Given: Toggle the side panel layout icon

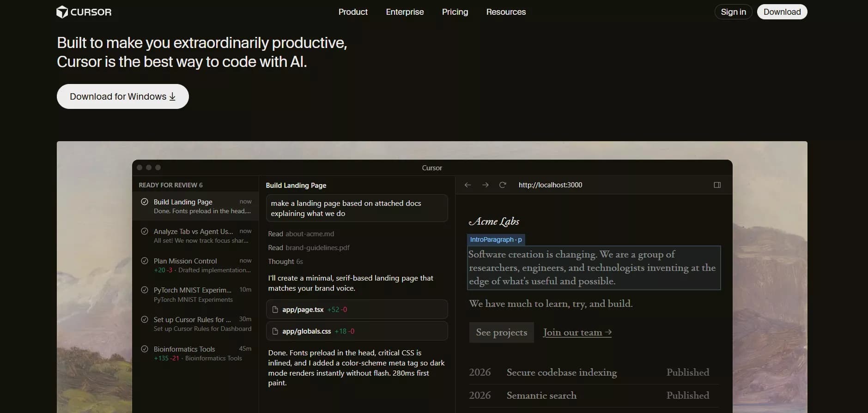Looking at the screenshot, I should click(717, 185).
